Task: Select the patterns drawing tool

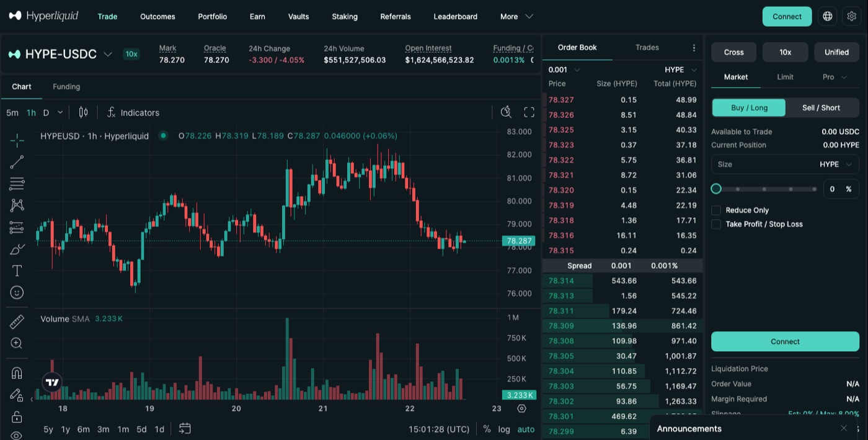Action: (17, 205)
